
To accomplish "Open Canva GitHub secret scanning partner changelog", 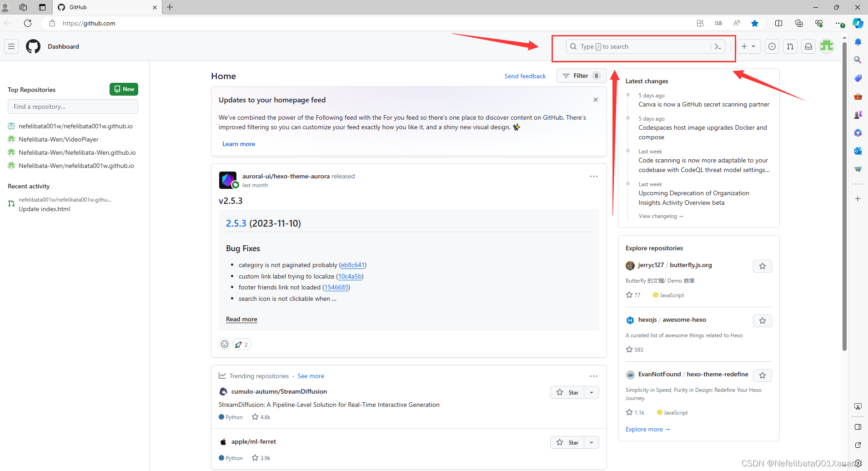I will [704, 104].
